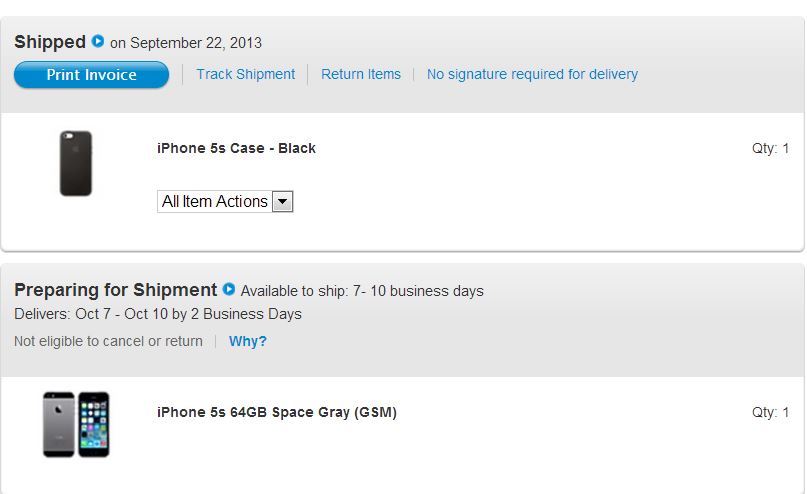Click the Qty: 1 label for the case
807x494 pixels.
(770, 148)
